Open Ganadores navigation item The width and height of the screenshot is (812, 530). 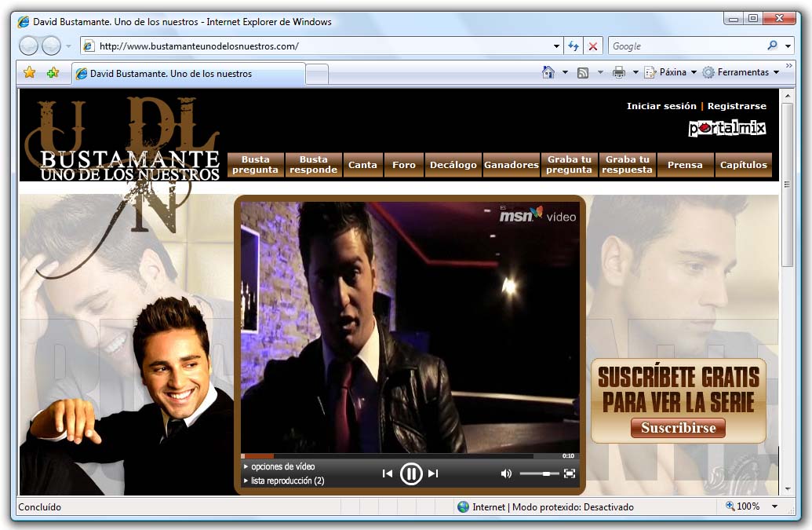511,165
